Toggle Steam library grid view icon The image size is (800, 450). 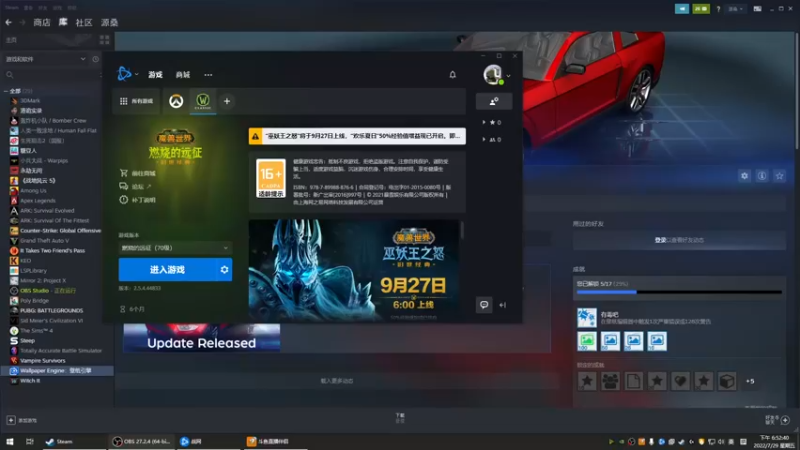point(105,40)
